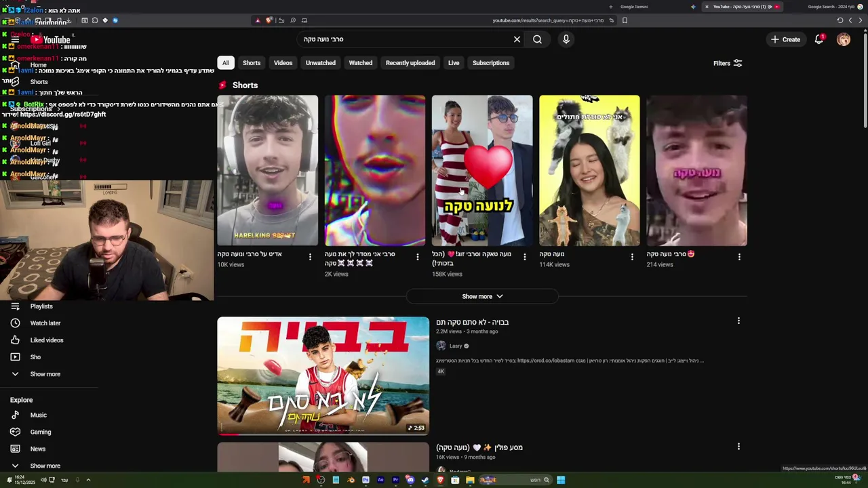The image size is (868, 488).
Task: Open Watch later in the sidebar
Action: pyautogui.click(x=45, y=323)
